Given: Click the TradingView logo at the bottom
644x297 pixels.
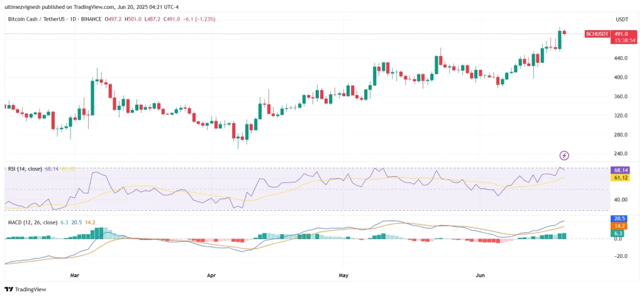Looking at the screenshot, I should [25, 289].
